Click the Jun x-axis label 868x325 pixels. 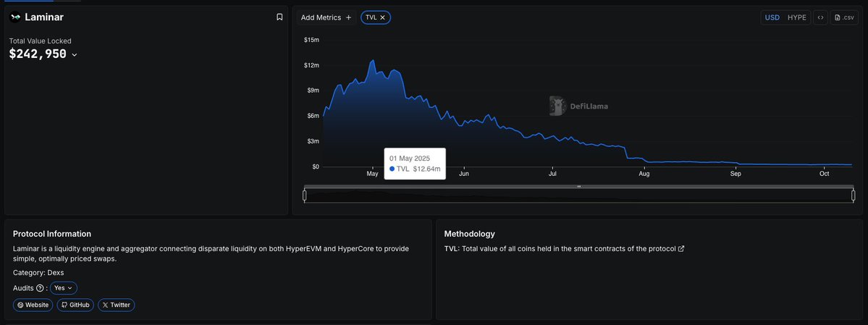tap(464, 174)
